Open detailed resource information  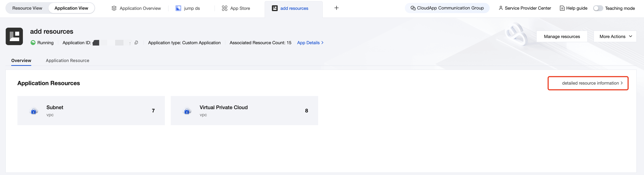tap(592, 83)
